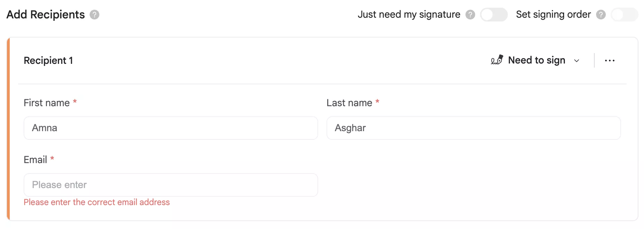Viewport: 644px width, 229px height.
Task: Open help tooltip for Just need my signature
Action: point(470,15)
